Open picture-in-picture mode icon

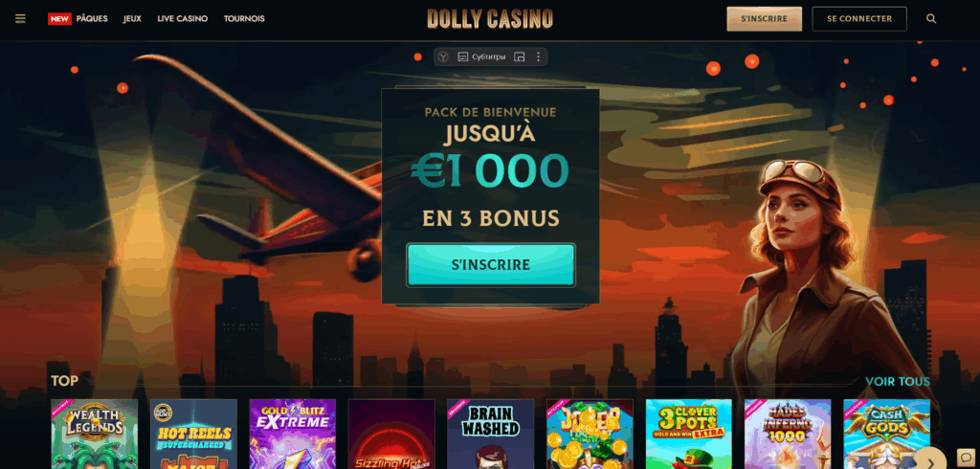click(x=520, y=56)
